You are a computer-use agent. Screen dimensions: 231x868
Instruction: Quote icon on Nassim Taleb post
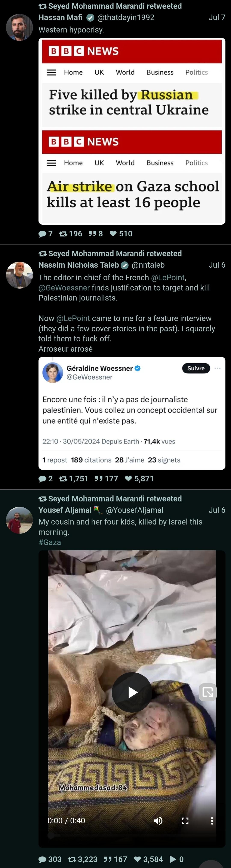[x=98, y=479]
